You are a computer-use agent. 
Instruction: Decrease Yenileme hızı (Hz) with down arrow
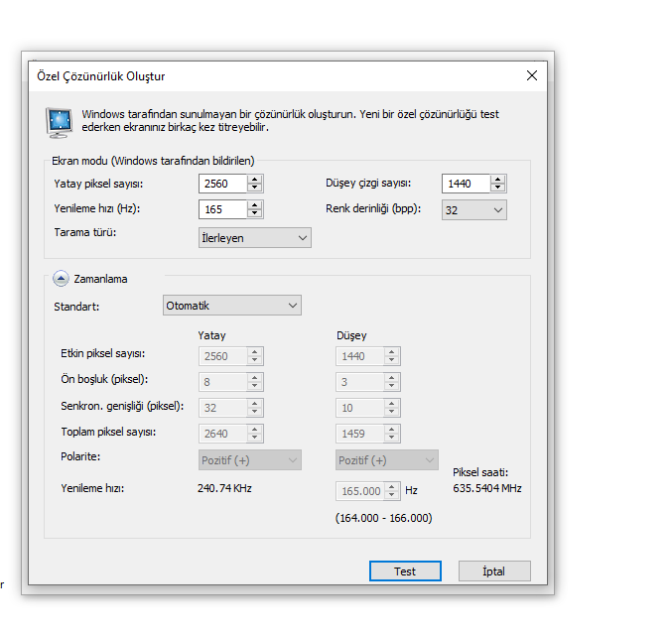click(x=255, y=214)
